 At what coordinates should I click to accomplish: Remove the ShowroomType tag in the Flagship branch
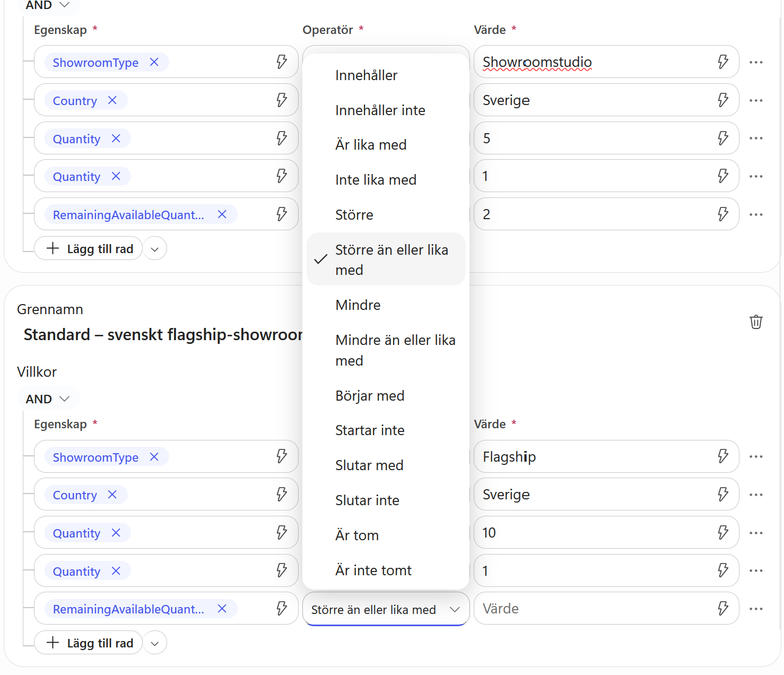(154, 457)
